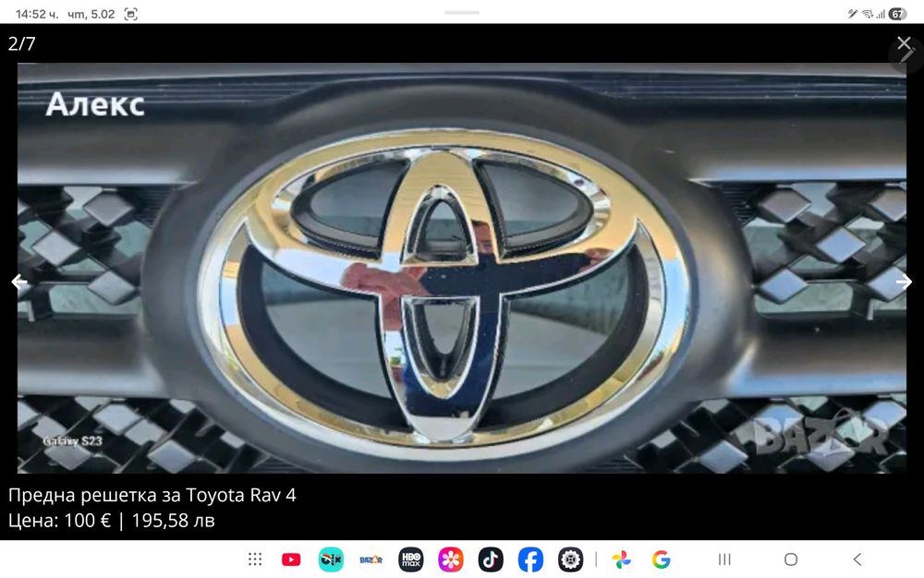
Task: Tap the Wi-Fi status icon
Action: tap(868, 14)
